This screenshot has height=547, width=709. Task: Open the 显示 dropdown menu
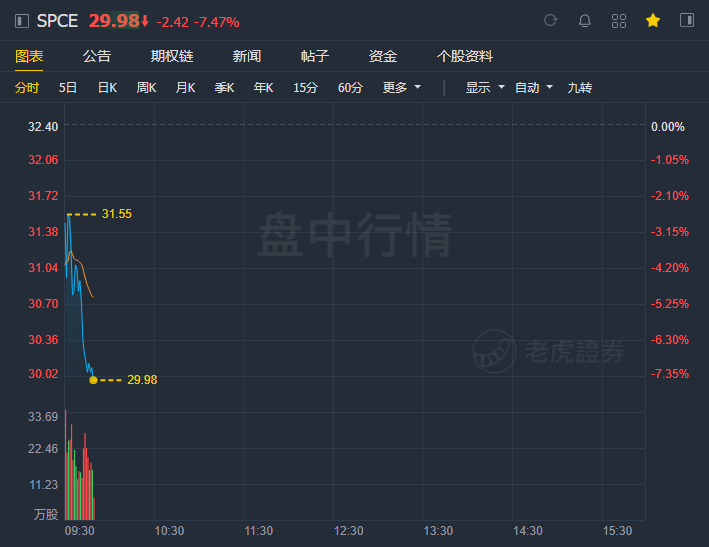[485, 87]
